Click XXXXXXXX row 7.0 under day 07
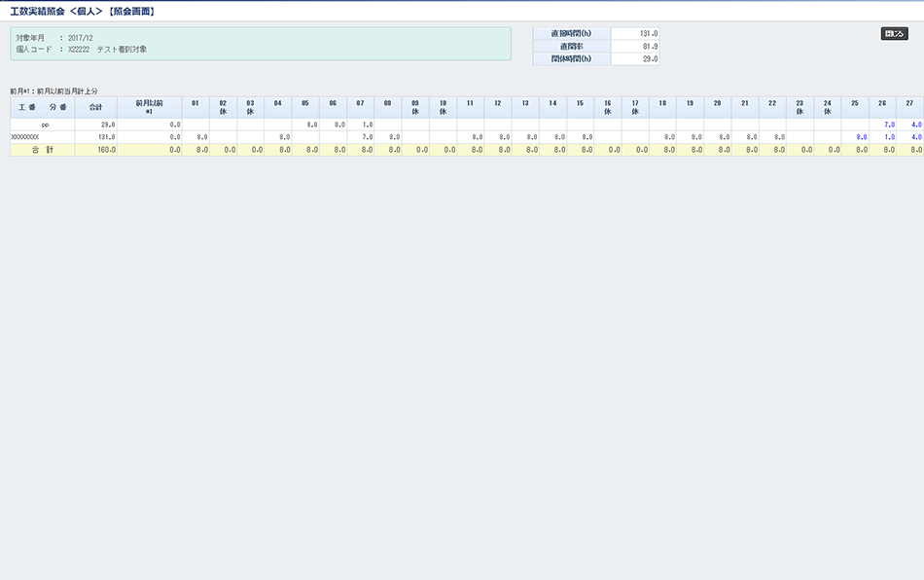Viewport: 924px width, 580px height. [360, 137]
